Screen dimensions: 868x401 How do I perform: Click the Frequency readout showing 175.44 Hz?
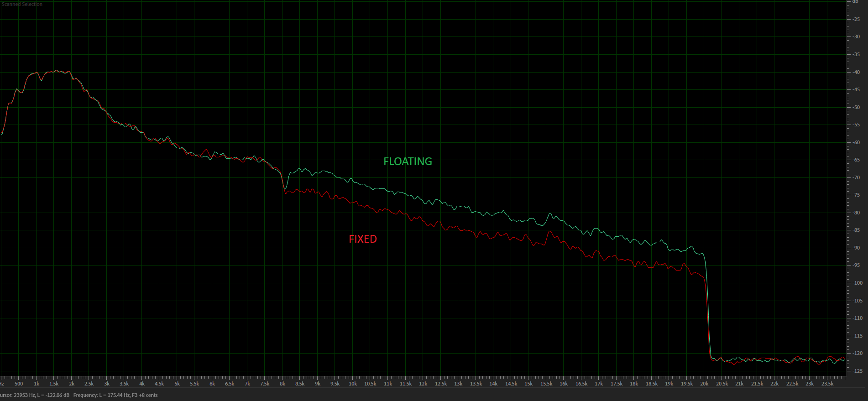pos(115,395)
